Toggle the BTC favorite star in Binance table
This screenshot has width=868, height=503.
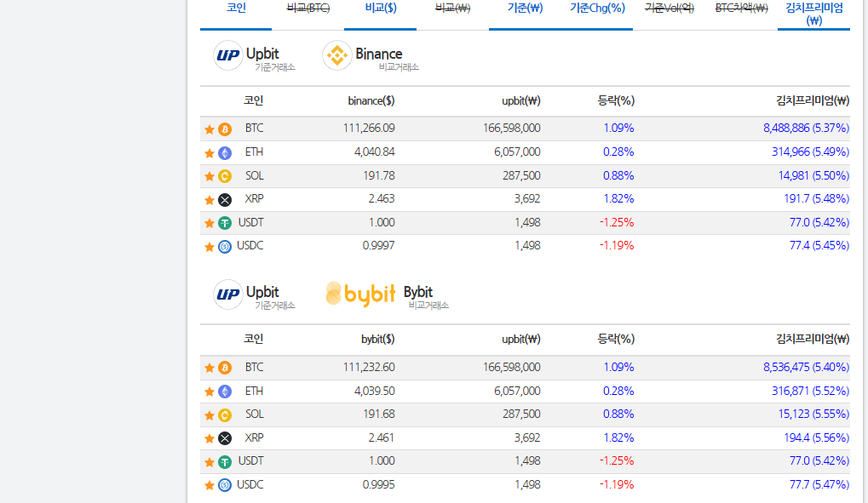[210, 129]
